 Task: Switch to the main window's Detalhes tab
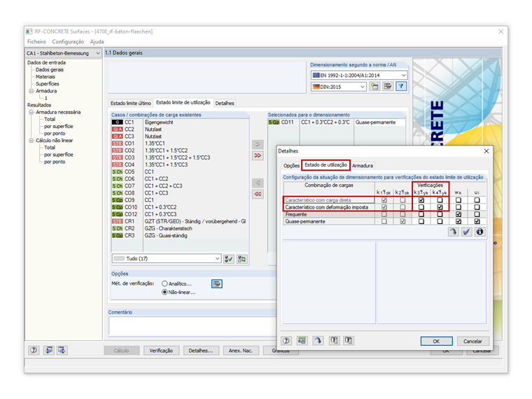[x=225, y=103]
